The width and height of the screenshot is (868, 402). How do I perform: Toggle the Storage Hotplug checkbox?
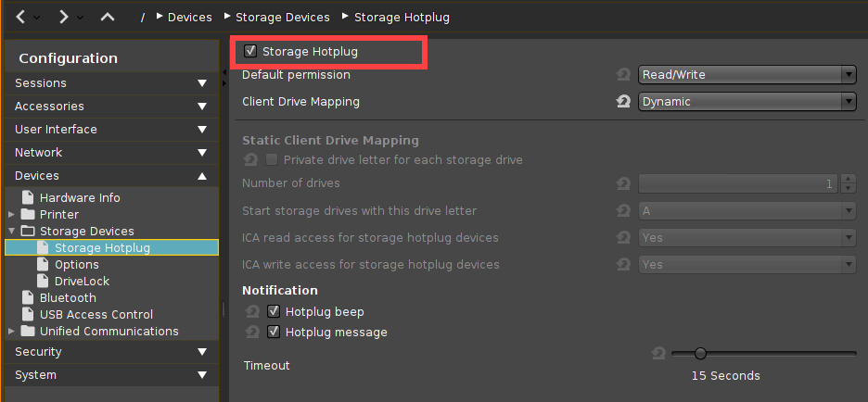coord(250,52)
